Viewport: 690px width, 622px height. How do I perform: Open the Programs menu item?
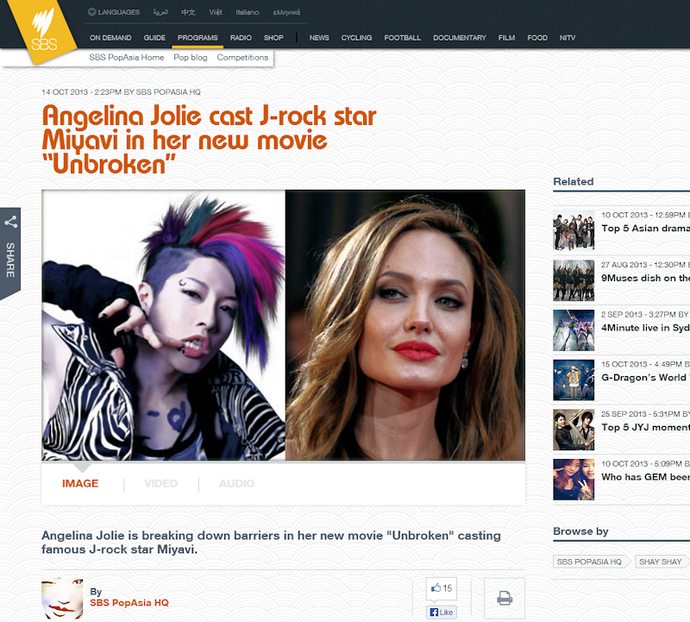(x=198, y=38)
